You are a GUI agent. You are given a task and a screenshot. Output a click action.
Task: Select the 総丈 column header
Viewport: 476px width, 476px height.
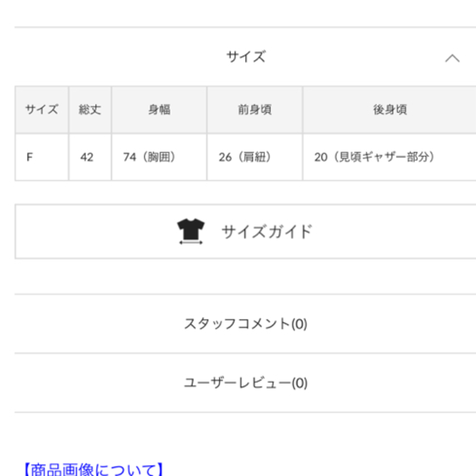90,110
